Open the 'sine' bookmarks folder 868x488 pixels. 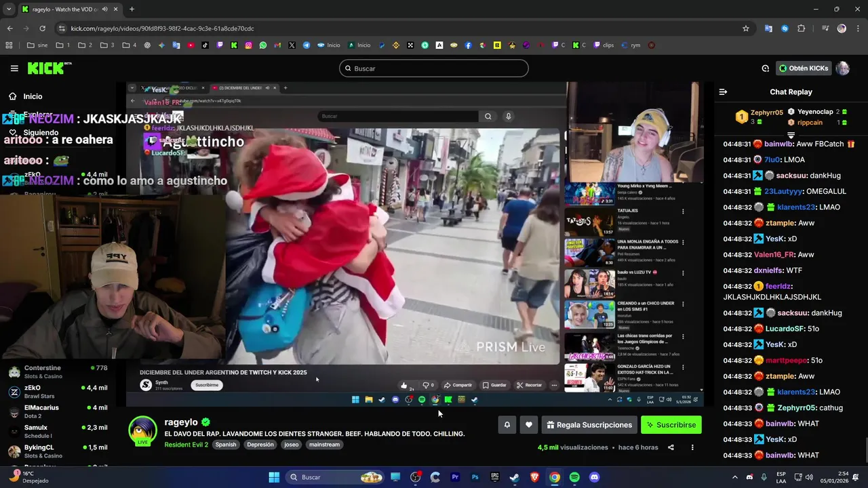(37, 45)
